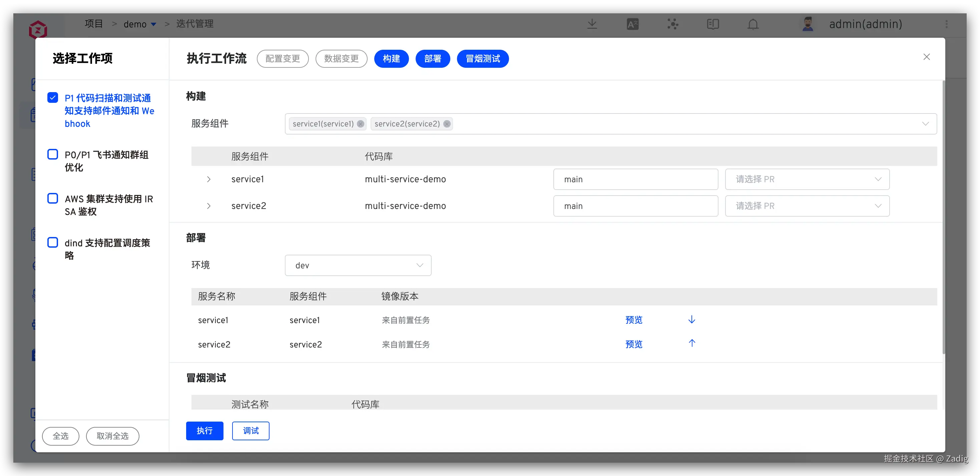
Task: Remove service2 tag from service components
Action: [x=447, y=124]
